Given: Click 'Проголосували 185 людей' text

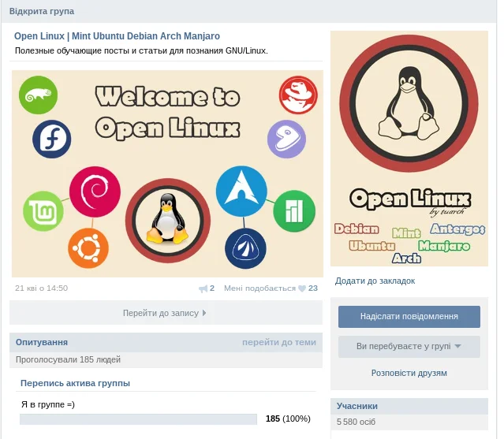Looking at the screenshot, I should click(x=68, y=359).
